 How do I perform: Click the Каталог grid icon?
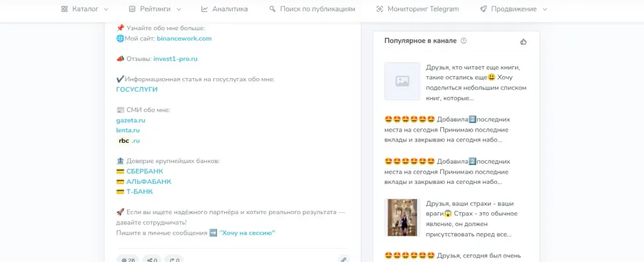[65, 9]
